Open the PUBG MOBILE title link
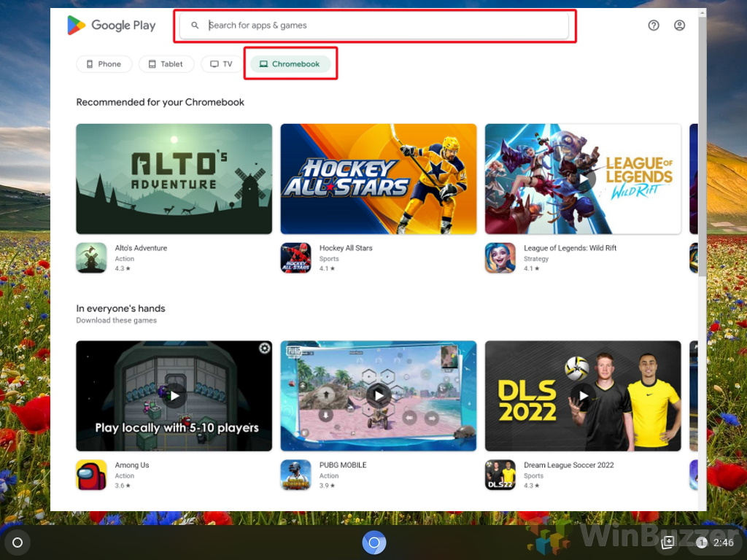 coord(343,464)
